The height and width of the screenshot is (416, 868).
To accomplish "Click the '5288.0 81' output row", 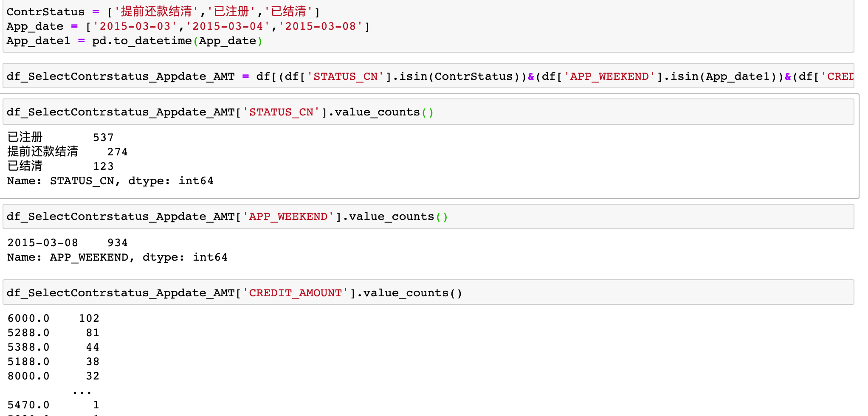I will 54,333.
